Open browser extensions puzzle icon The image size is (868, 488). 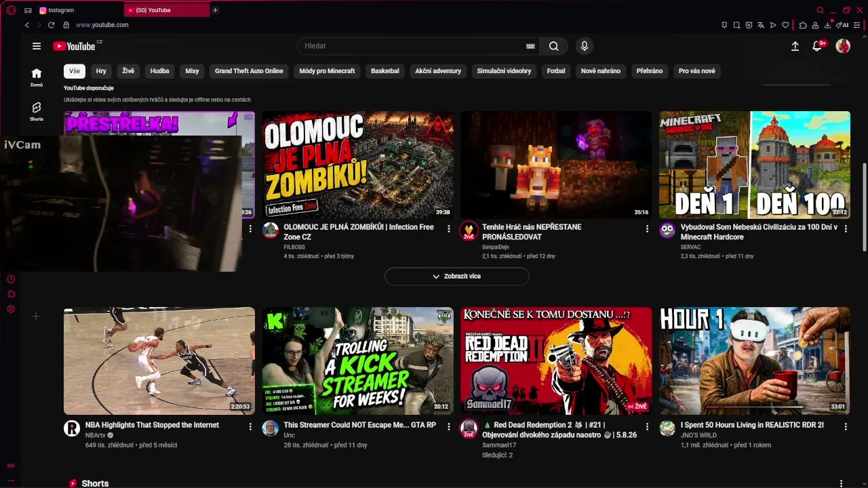pyautogui.click(x=804, y=25)
